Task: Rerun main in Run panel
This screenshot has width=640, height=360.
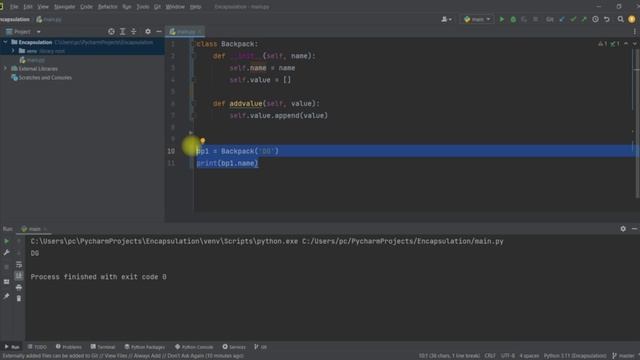Action: [x=6, y=241]
